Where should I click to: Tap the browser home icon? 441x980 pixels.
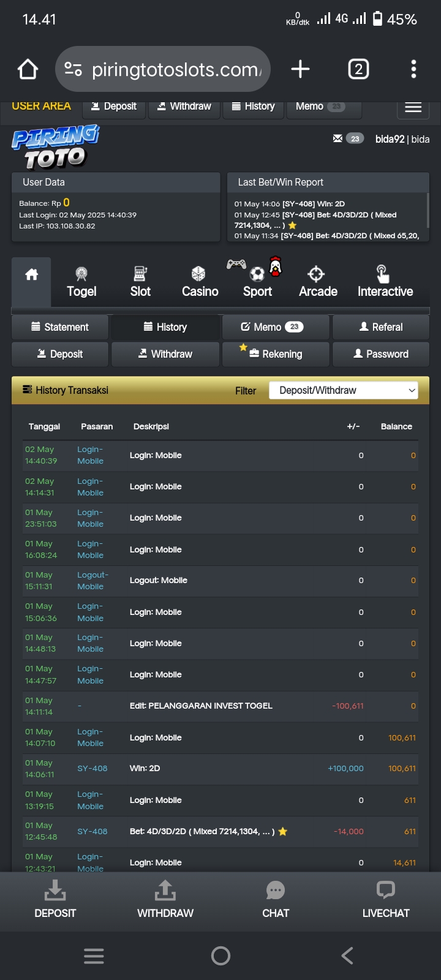(x=28, y=69)
